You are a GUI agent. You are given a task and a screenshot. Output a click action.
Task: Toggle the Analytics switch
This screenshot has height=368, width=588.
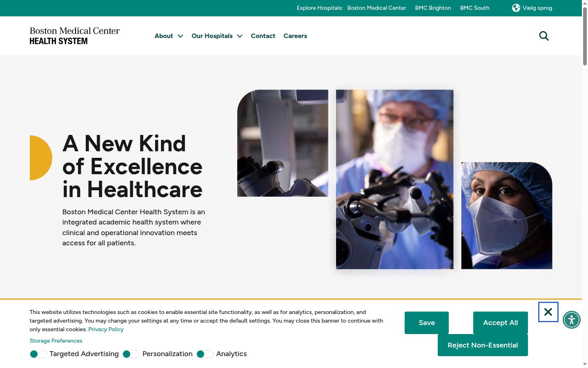[205, 354]
